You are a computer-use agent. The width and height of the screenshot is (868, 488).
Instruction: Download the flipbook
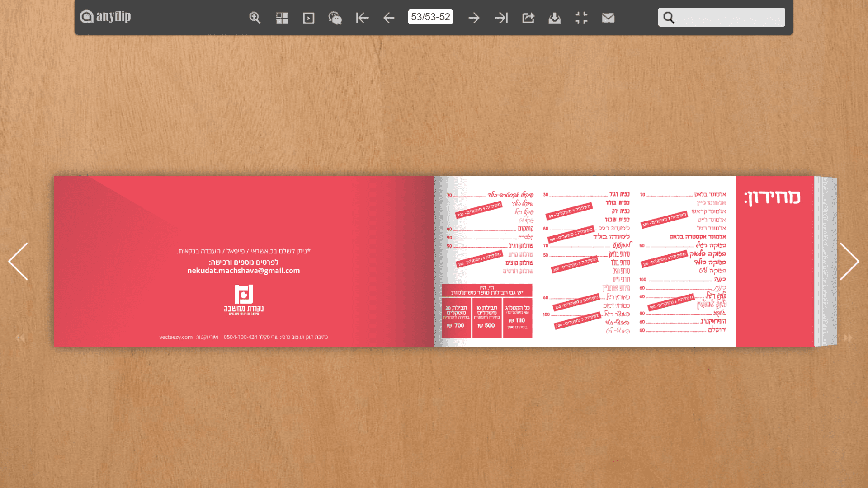pyautogui.click(x=554, y=18)
